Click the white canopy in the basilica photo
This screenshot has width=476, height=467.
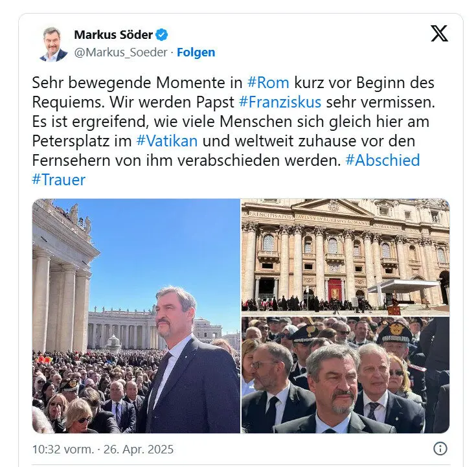pos(403,287)
